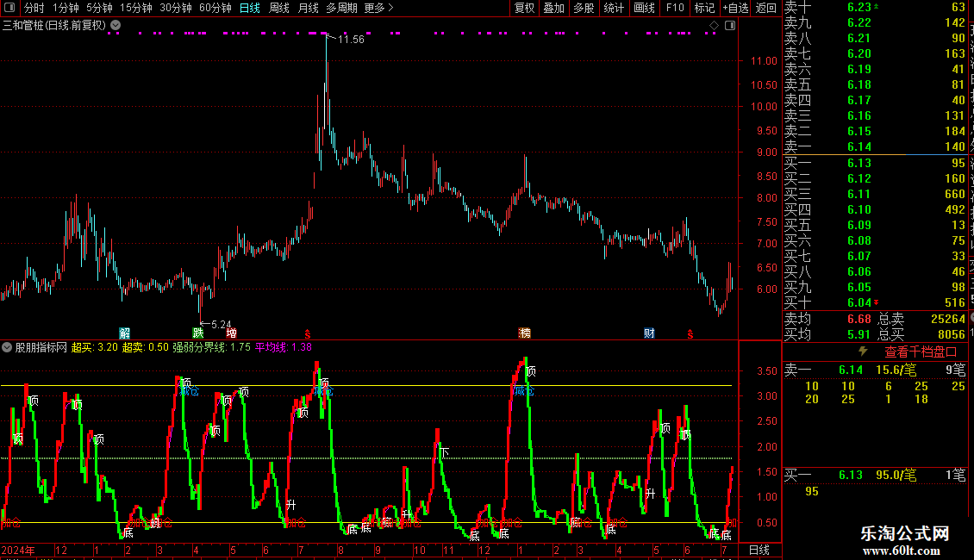Click the 超卖: 0.50 indicator value
The height and width of the screenshot is (560, 974).
click(x=145, y=347)
